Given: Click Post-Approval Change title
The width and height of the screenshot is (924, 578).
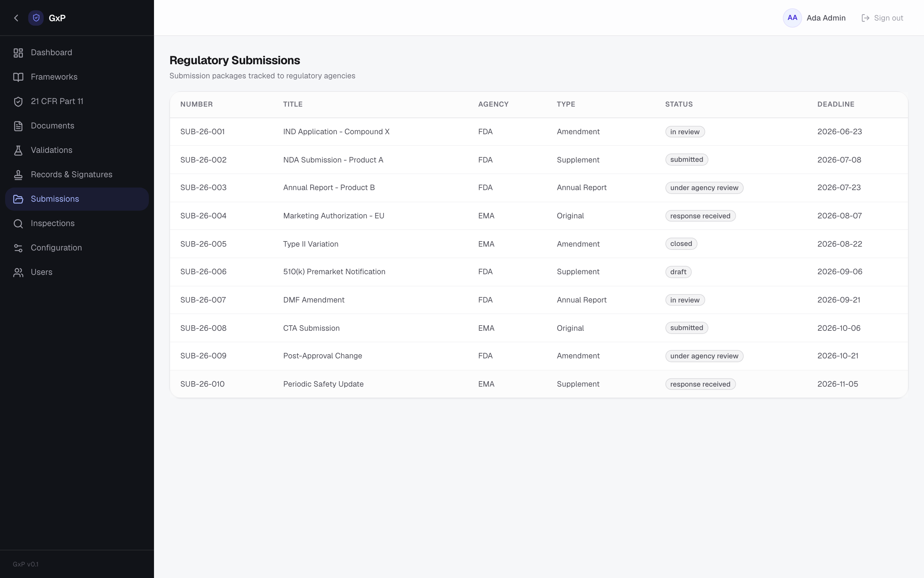Looking at the screenshot, I should click(322, 356).
